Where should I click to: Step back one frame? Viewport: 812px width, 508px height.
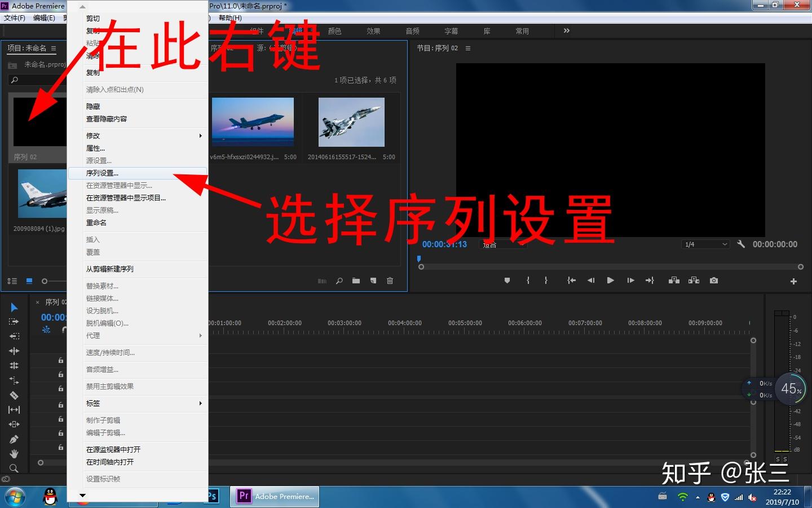(591, 281)
